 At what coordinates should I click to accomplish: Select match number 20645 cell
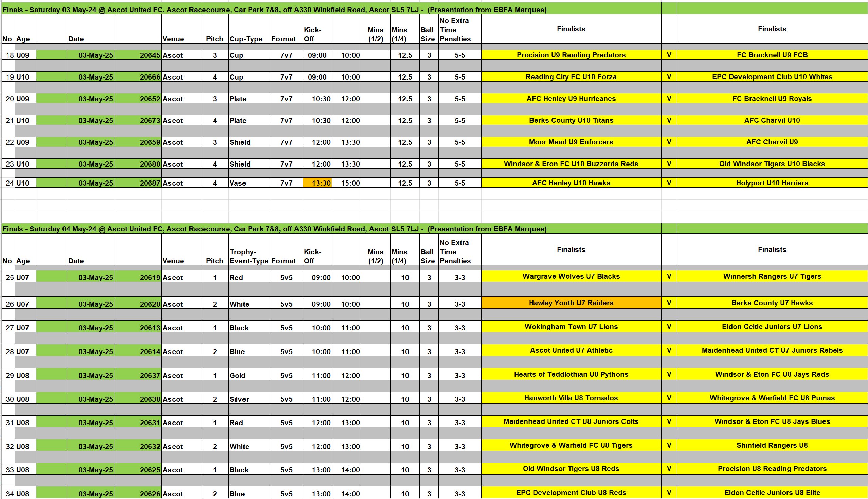[x=138, y=55]
